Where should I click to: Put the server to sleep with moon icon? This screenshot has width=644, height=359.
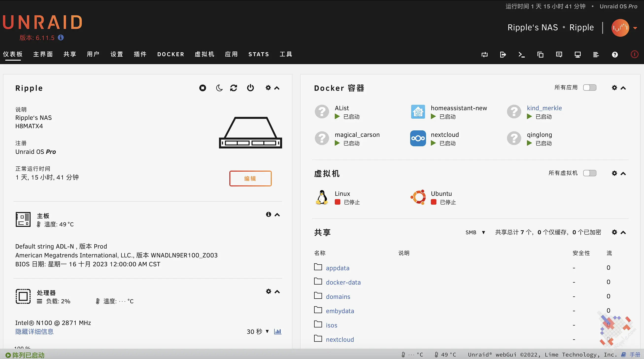click(x=219, y=88)
